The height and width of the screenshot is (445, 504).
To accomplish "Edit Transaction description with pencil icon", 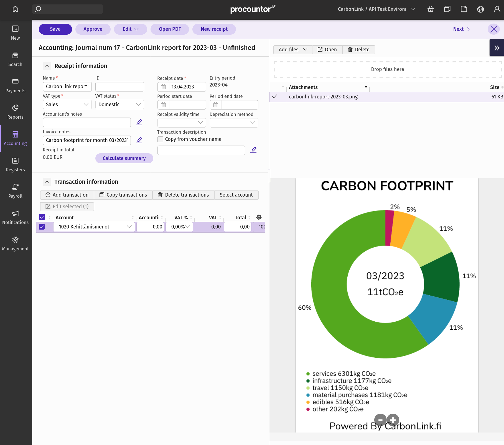I will (x=253, y=150).
